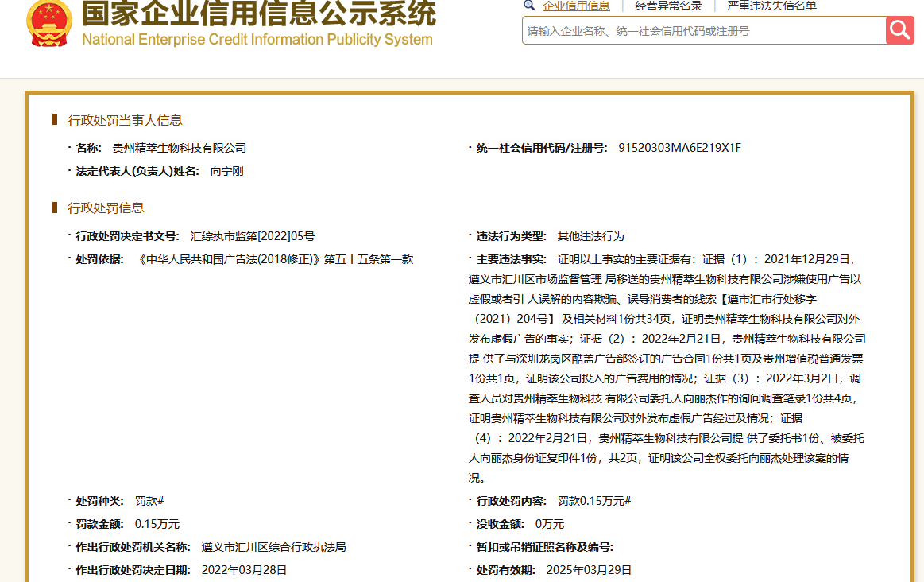Image resolution: width=924 pixels, height=582 pixels.
Task: Select the 严重违法失信名单 search tab
Action: [771, 6]
